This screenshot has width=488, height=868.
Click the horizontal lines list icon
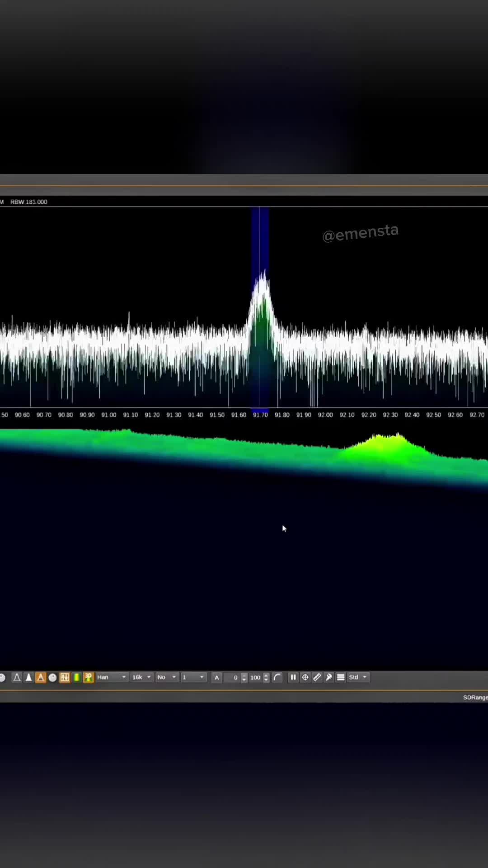point(341,677)
